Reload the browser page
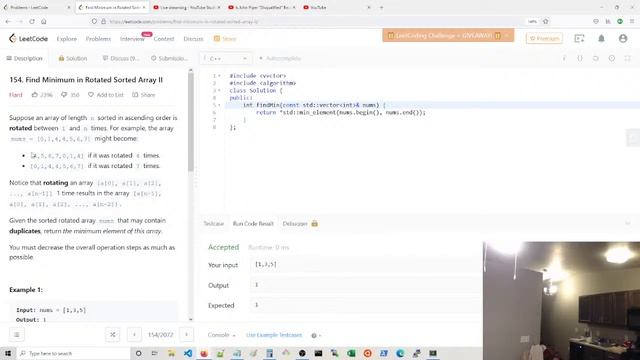Viewport: 640px width, 360px height. tap(32, 21)
